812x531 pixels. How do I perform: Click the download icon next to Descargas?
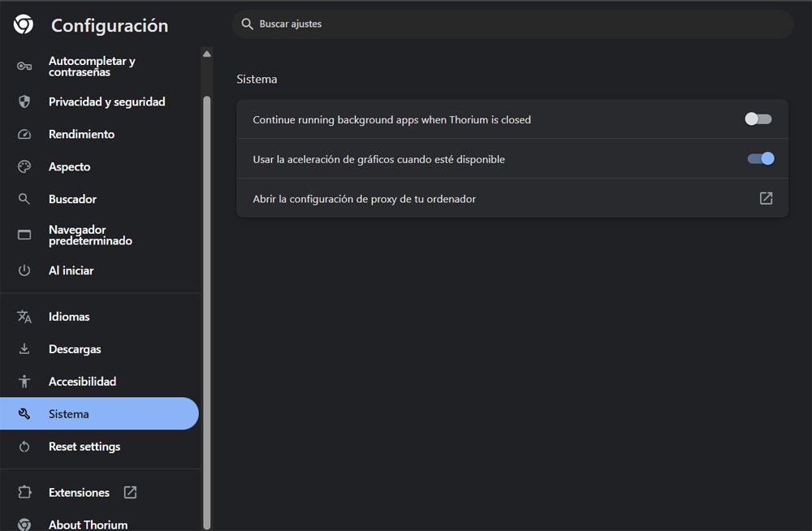tap(24, 349)
